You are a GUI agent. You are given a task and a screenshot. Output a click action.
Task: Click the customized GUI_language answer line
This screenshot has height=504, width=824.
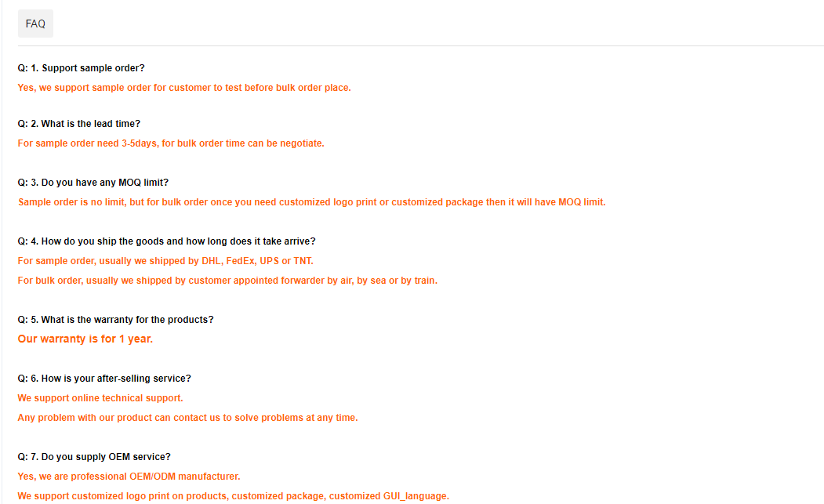234,496
